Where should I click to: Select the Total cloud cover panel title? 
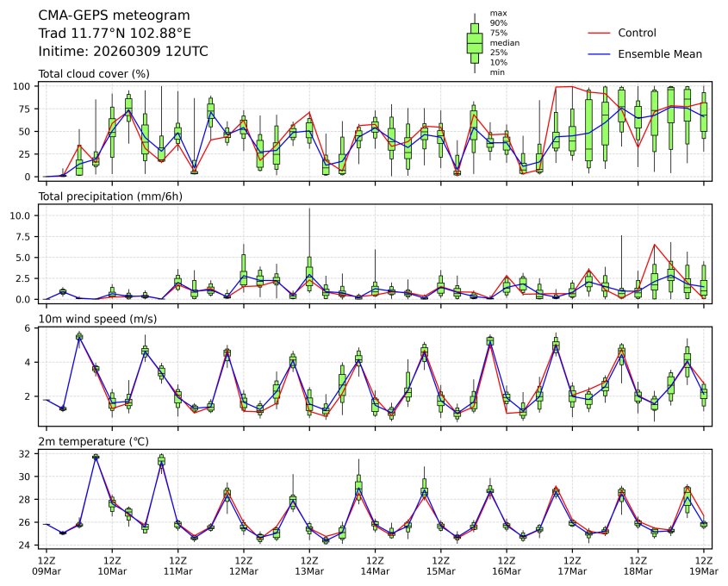click(x=94, y=73)
